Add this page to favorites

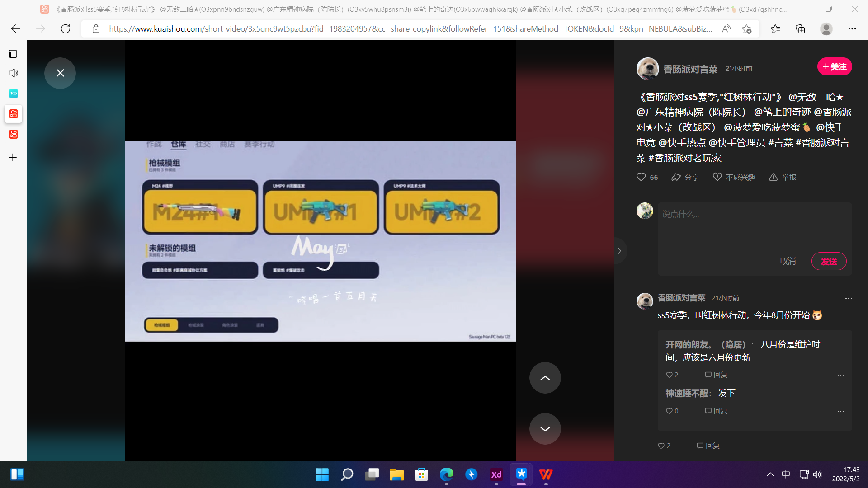pos(746,29)
